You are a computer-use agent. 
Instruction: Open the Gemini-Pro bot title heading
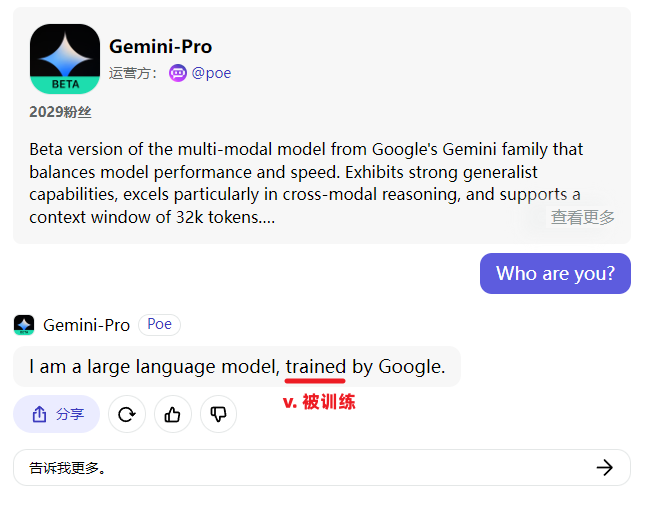pyautogui.click(x=160, y=46)
